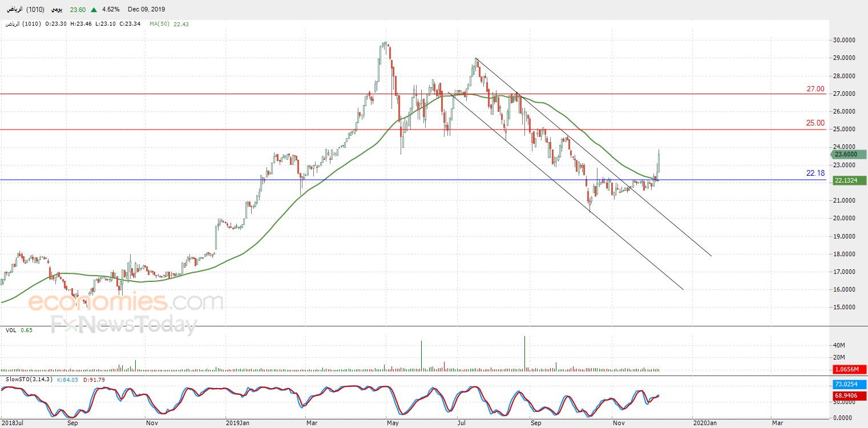The height and width of the screenshot is (428, 868).
Task: Select the O:23.30 open value
Action: coord(55,24)
